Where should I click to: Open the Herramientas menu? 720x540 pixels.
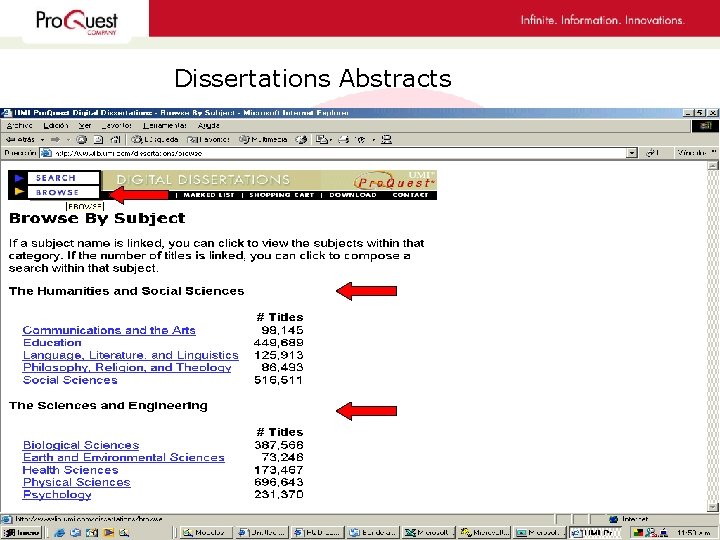[164, 125]
